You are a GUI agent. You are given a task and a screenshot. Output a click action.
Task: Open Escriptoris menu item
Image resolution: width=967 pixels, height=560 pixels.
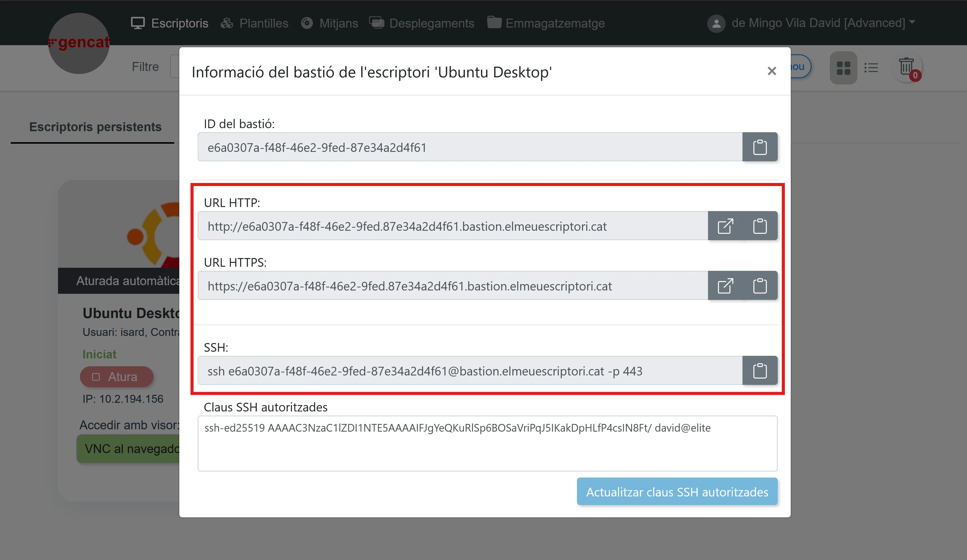coord(170,23)
